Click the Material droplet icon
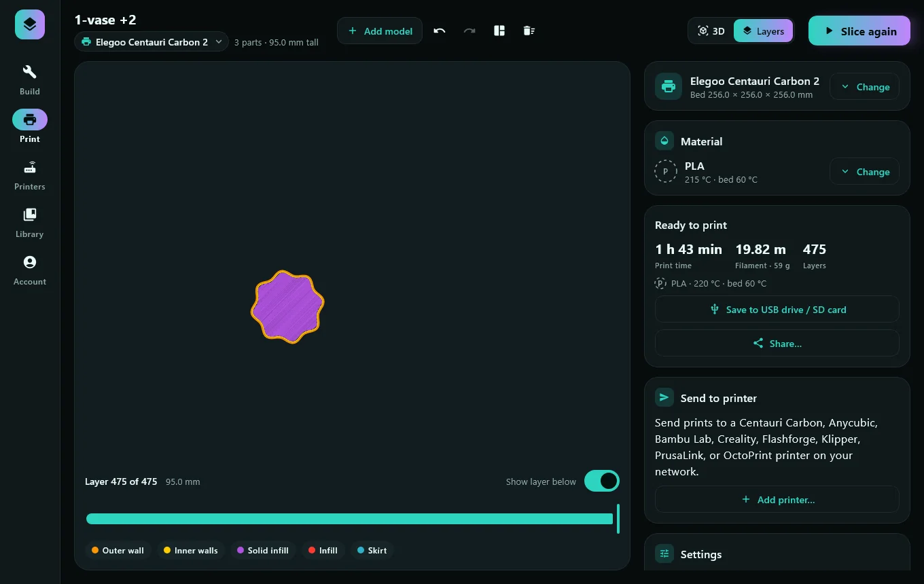924x584 pixels. coord(664,141)
